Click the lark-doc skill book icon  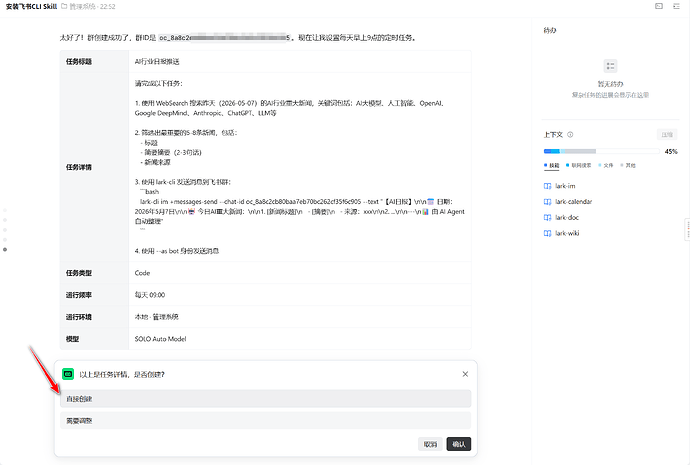pyautogui.click(x=547, y=218)
